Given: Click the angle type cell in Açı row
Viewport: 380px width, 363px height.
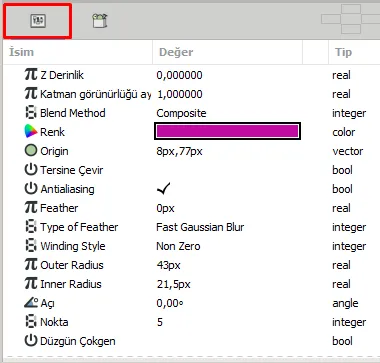Looking at the screenshot, I should coord(345,303).
